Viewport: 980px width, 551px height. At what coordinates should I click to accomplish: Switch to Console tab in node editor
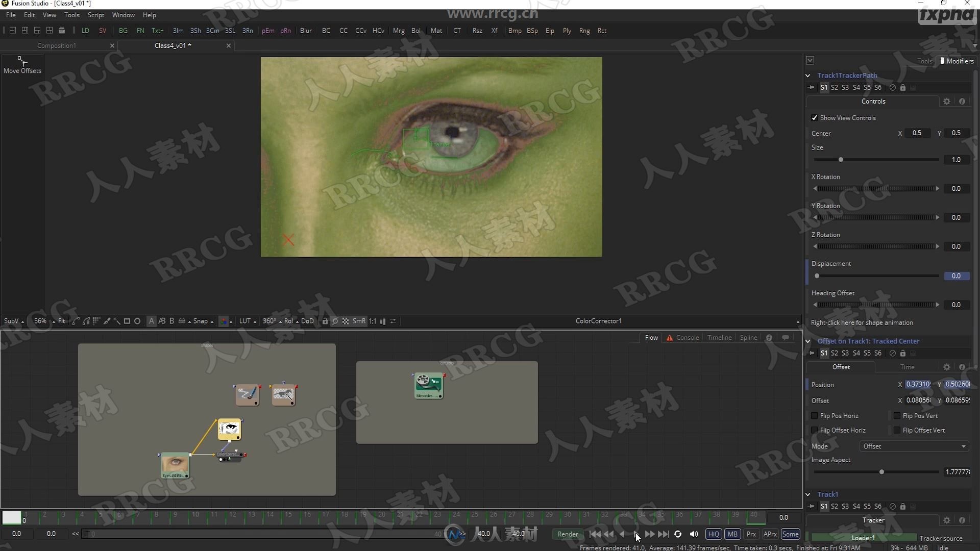click(687, 337)
